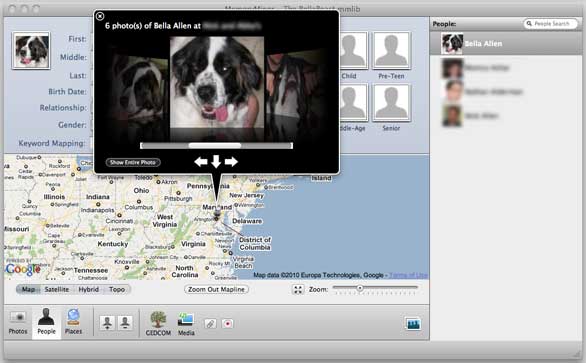Switch map view to Hybrid
This screenshot has width=586, height=363.
tap(89, 289)
